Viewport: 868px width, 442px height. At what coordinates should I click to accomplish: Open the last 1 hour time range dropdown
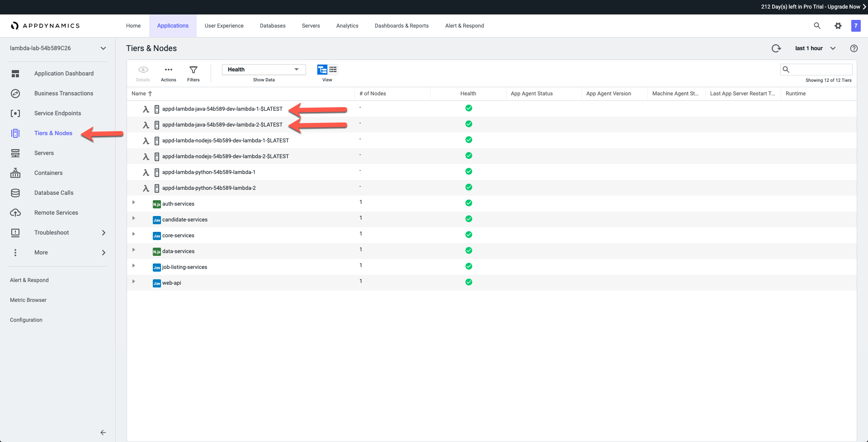click(x=815, y=48)
